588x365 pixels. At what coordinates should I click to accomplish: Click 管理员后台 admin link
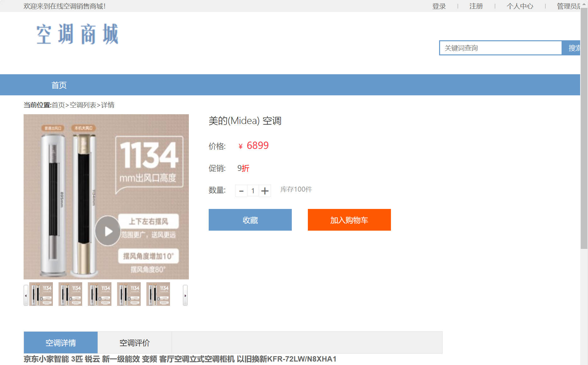pyautogui.click(x=568, y=6)
